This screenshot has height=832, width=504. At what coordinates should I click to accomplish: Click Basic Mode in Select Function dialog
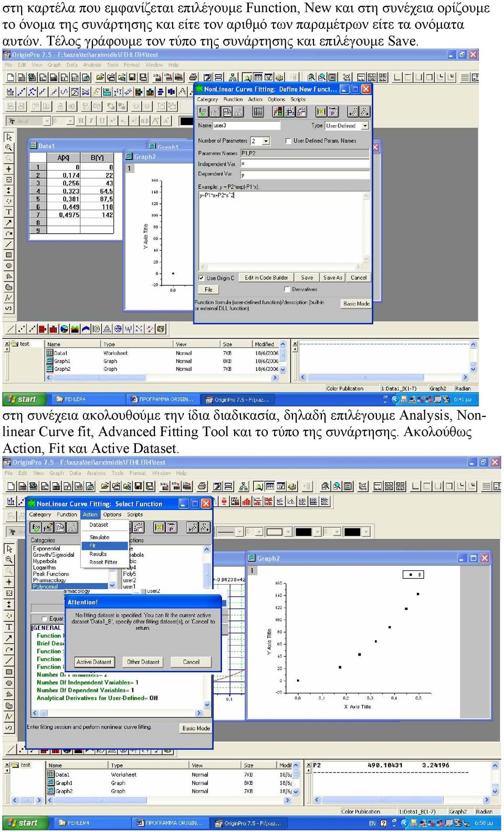click(x=196, y=728)
